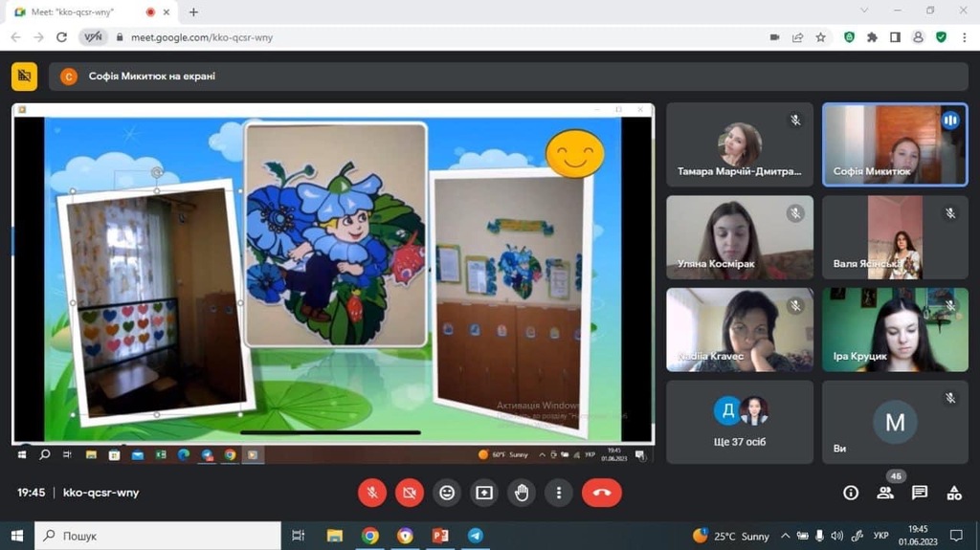
Task: Open the Chrome extensions puzzle icon
Action: (x=872, y=37)
